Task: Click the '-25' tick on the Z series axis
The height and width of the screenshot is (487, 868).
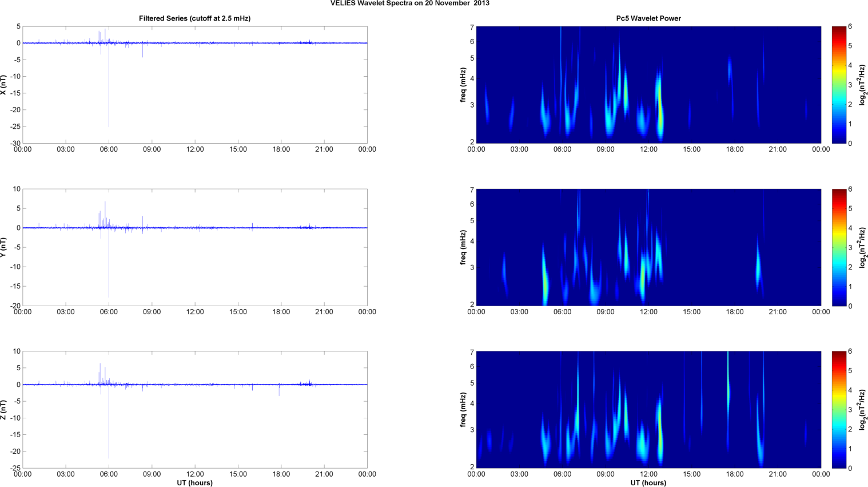Action: coord(15,468)
